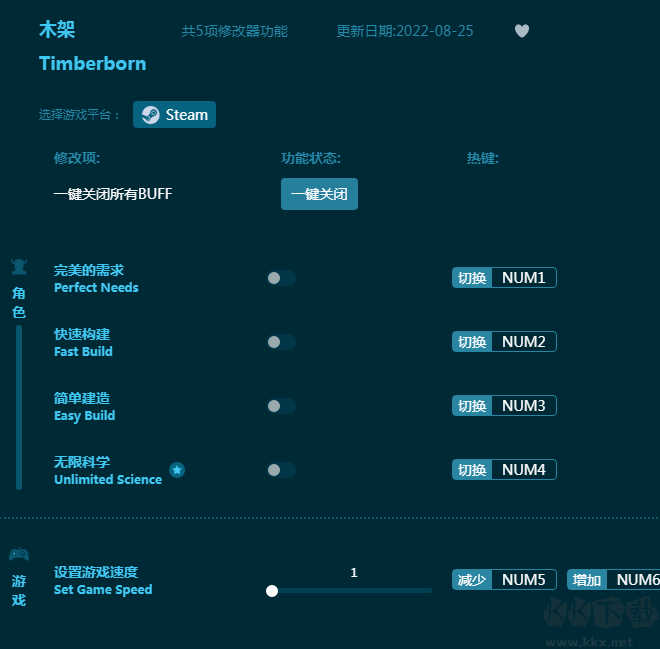Enable the Fast Build toggle

point(281,342)
